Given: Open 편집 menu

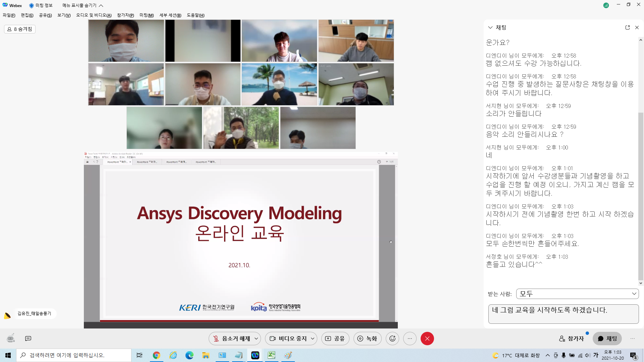Looking at the screenshot, I should (27, 15).
